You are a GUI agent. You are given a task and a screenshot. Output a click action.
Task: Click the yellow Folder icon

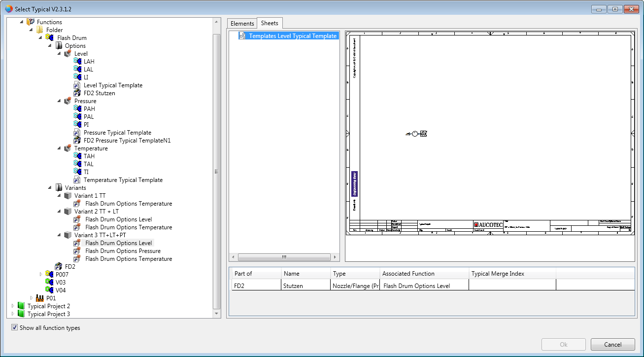(x=40, y=30)
